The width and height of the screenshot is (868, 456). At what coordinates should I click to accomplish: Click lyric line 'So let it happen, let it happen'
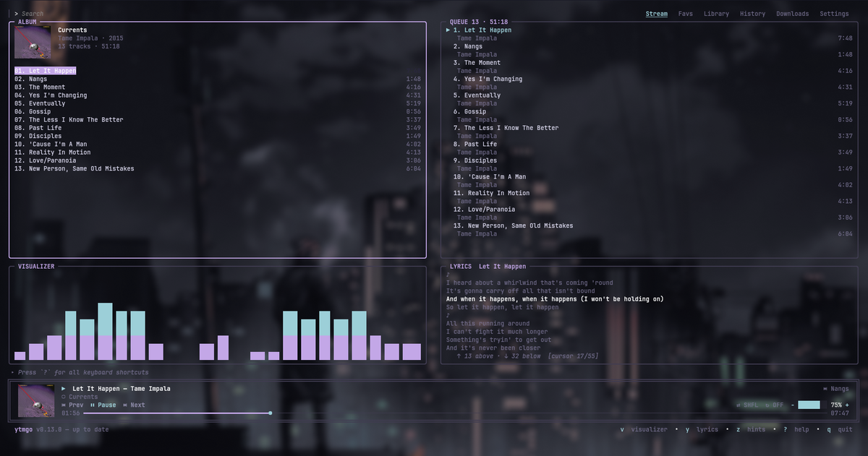(502, 307)
